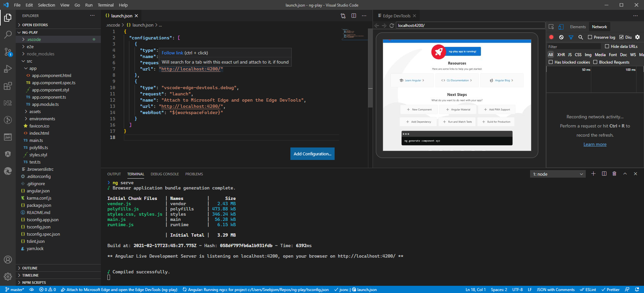Screen dimensions: 644x293
Task: Toggle device emulation in Edge DevTools
Action: (561, 27)
